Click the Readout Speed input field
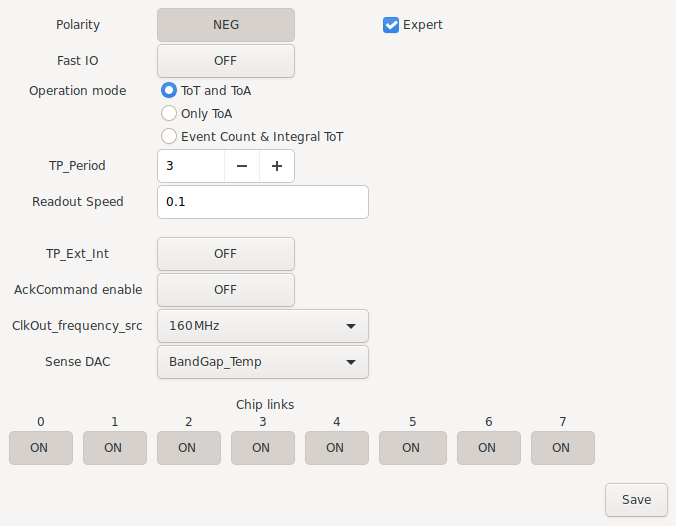The image size is (676, 526). (x=263, y=202)
